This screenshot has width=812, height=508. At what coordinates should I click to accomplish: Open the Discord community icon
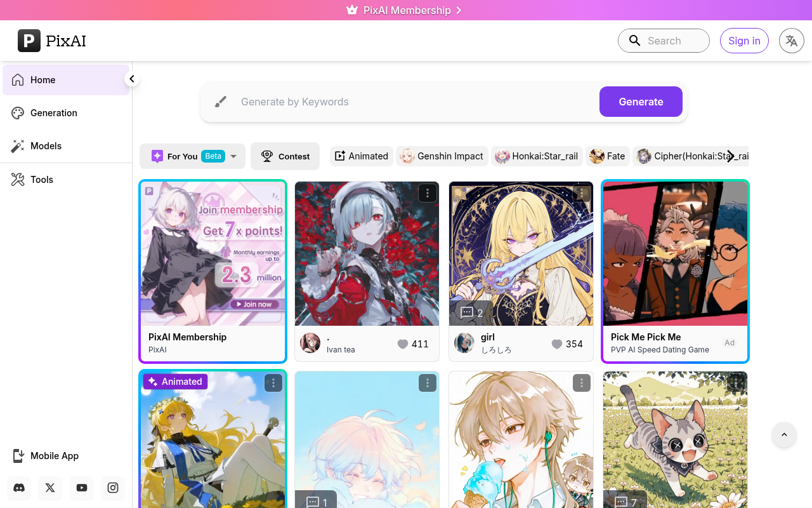tap(18, 488)
